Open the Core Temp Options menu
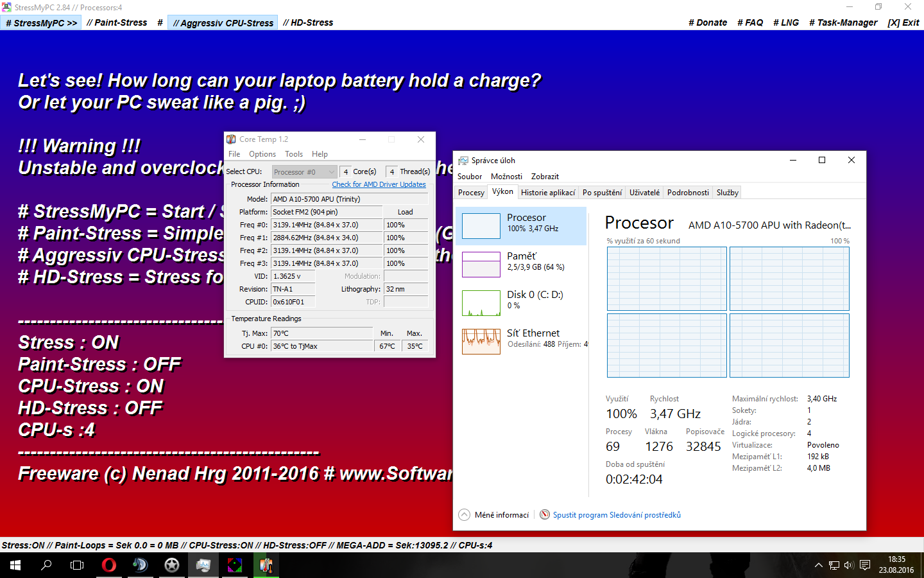The image size is (924, 578). coord(262,154)
